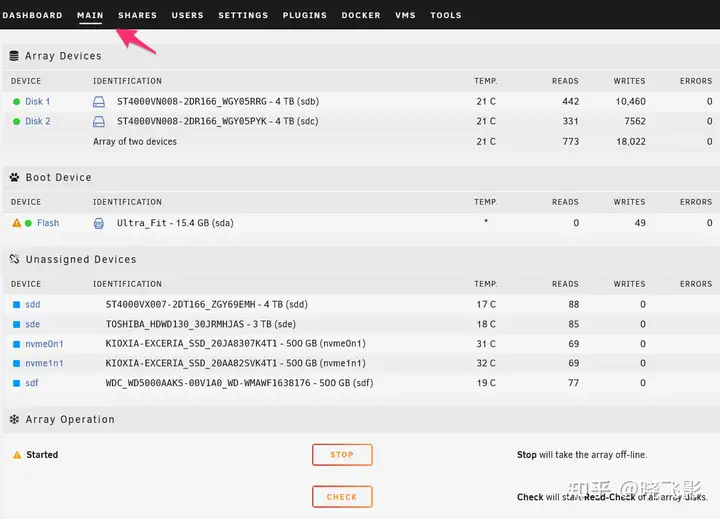The width and height of the screenshot is (720, 519).
Task: Switch to the Settings tab
Action: 243,15
